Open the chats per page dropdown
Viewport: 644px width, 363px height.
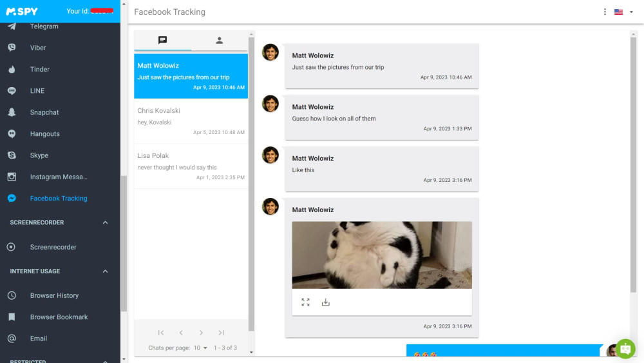(200, 348)
